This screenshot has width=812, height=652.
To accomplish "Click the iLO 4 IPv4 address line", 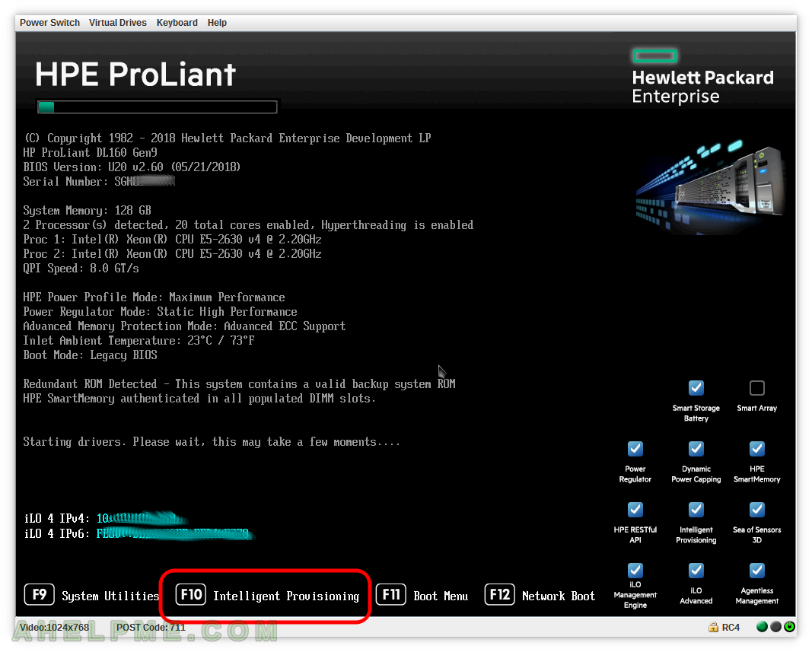I will [106, 518].
